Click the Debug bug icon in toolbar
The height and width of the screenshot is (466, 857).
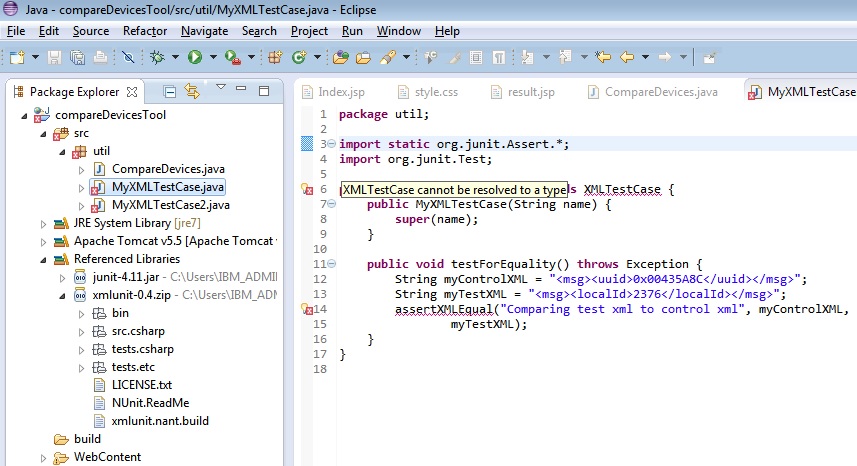point(157,58)
